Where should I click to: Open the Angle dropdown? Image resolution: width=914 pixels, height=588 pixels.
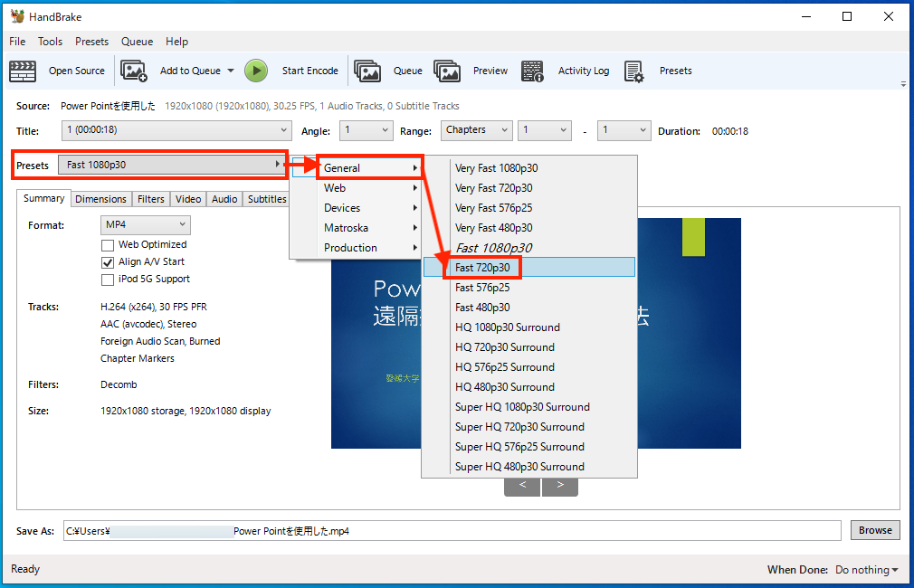pos(367,130)
